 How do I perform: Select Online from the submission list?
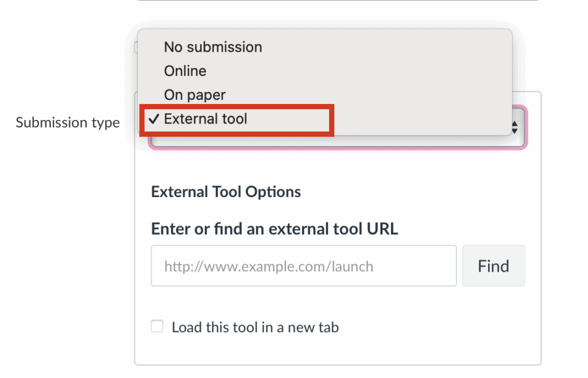click(185, 71)
